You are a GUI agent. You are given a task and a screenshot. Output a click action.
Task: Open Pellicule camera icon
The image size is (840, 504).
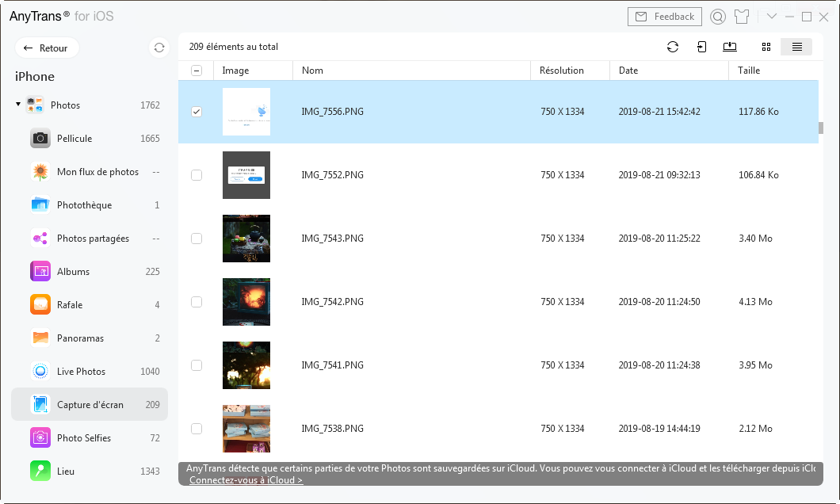(40, 138)
